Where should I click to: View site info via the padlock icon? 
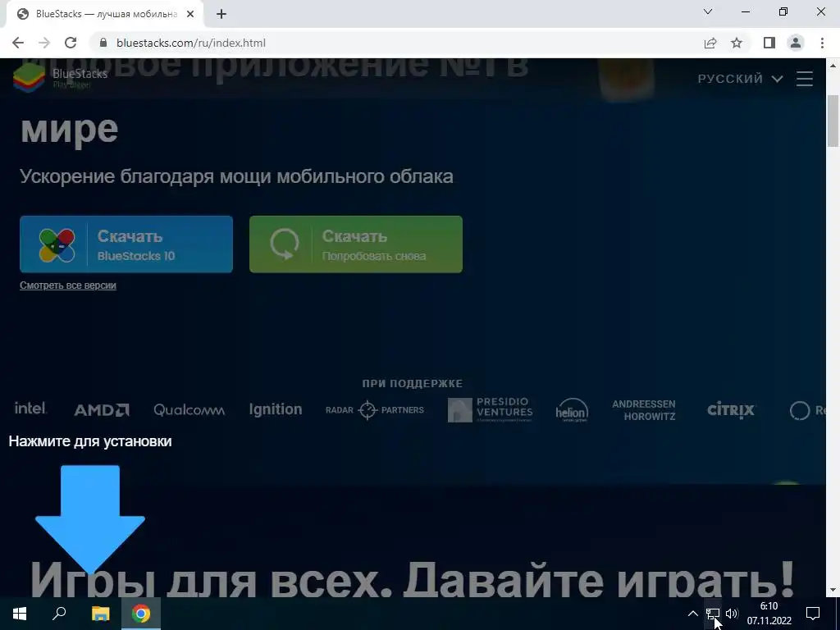pos(103,43)
